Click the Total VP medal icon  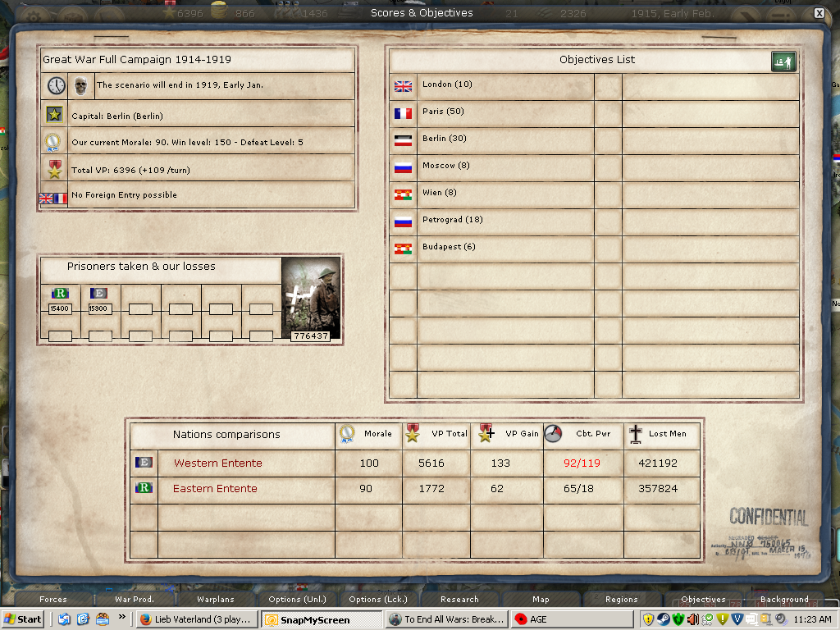tap(55, 169)
